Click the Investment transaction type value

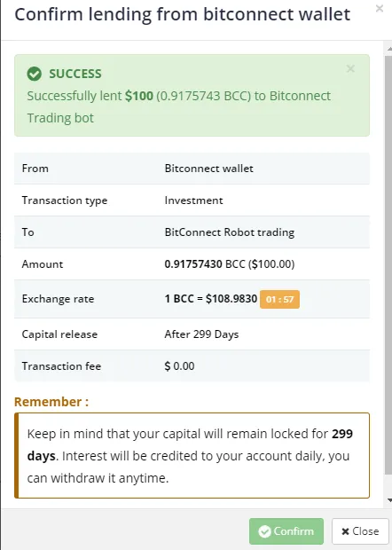click(x=193, y=200)
